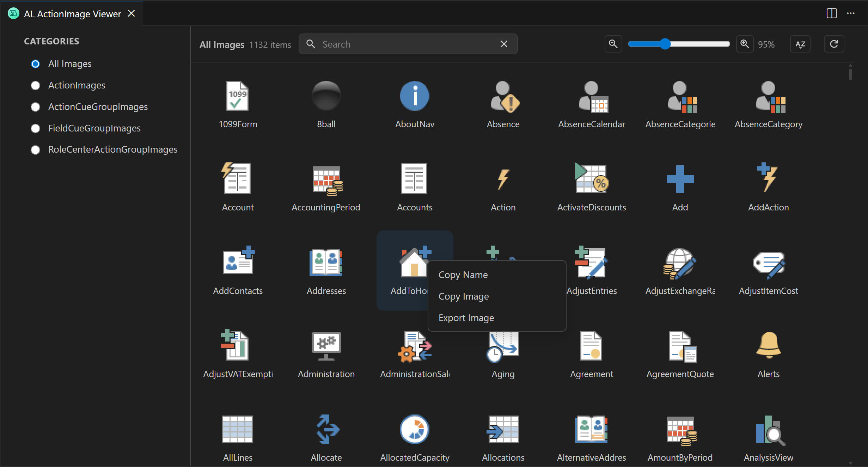Select the AnalysisView chart icon

tap(768, 429)
